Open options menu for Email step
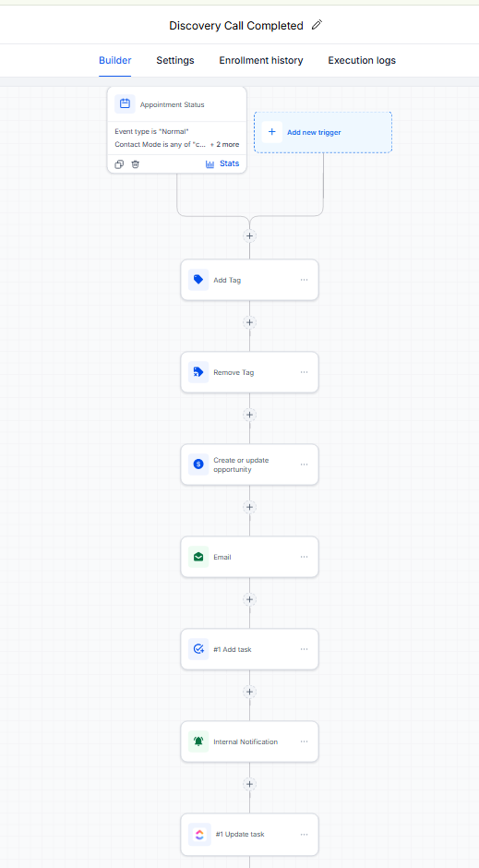 pyautogui.click(x=305, y=557)
